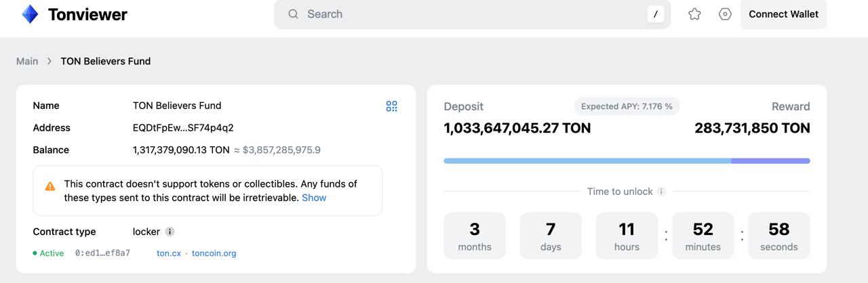Click the Tonviewer diamond logo

coord(30,14)
